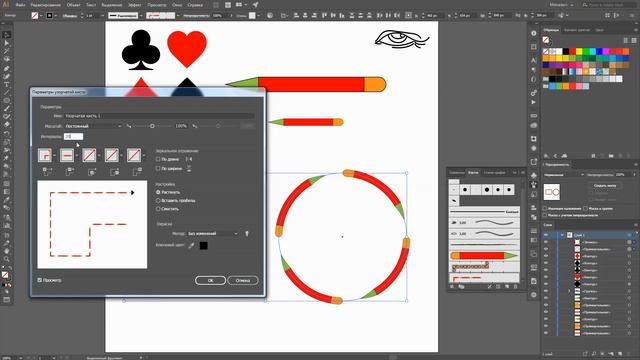
Task: Open the end tile dropdown
Action: [144, 155]
